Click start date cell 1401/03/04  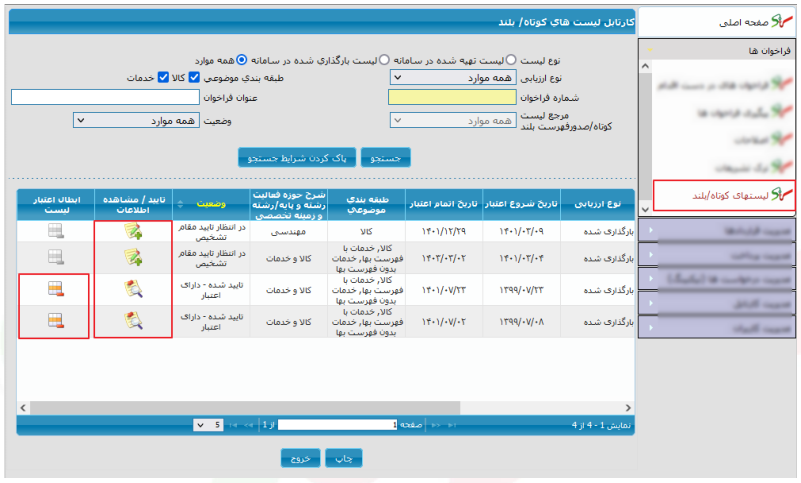tap(521, 258)
